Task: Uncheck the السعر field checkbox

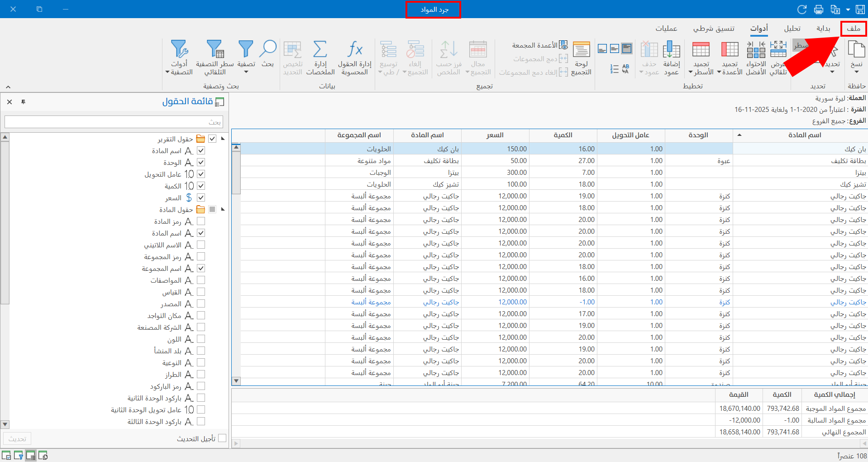Action: (201, 197)
